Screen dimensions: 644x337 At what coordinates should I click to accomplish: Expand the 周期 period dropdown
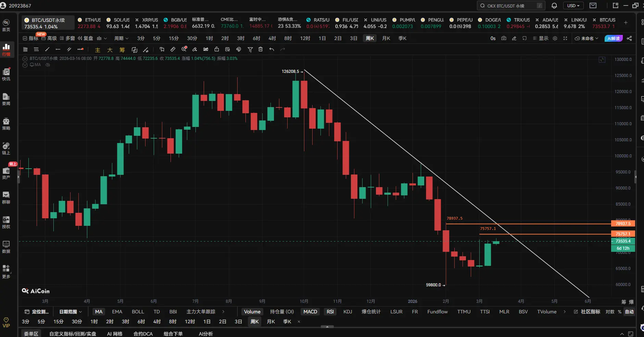tap(121, 38)
